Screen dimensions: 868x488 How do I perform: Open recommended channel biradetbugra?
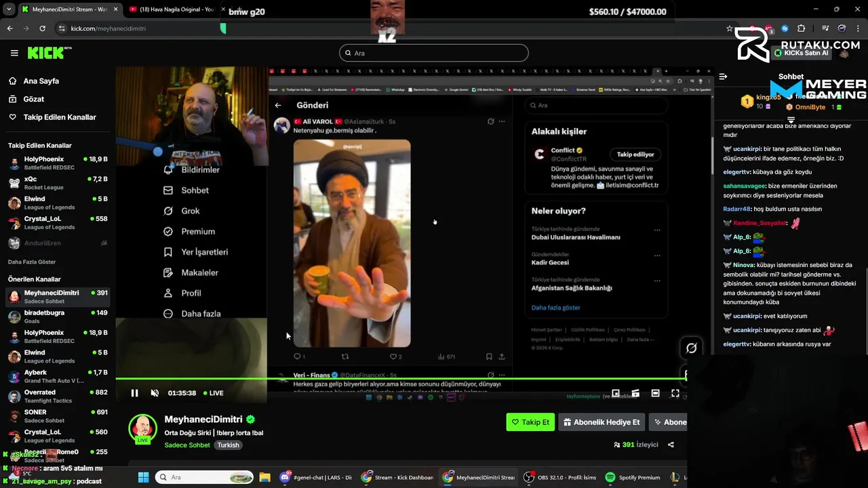pyautogui.click(x=58, y=317)
